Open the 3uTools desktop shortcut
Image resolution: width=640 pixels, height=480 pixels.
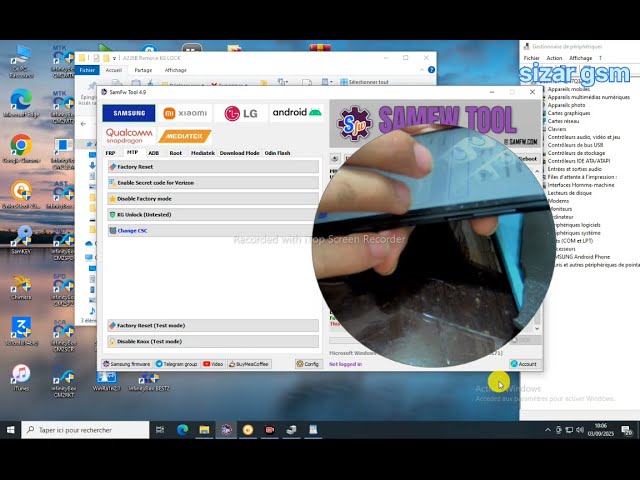click(21, 331)
